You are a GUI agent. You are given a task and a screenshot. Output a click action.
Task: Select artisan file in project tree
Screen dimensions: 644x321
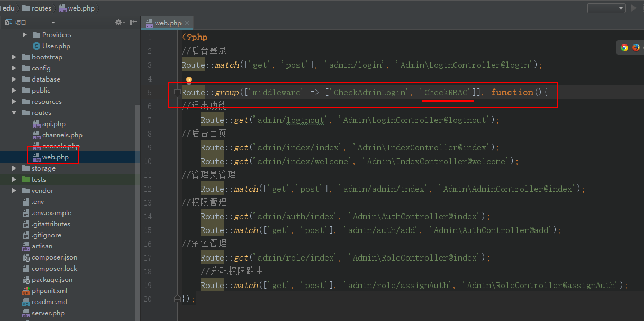tap(42, 246)
